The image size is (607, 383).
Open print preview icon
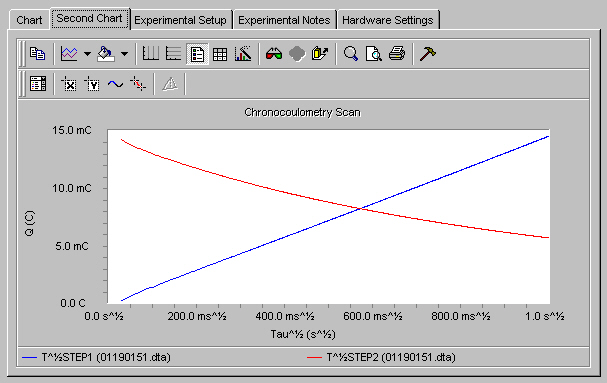374,53
